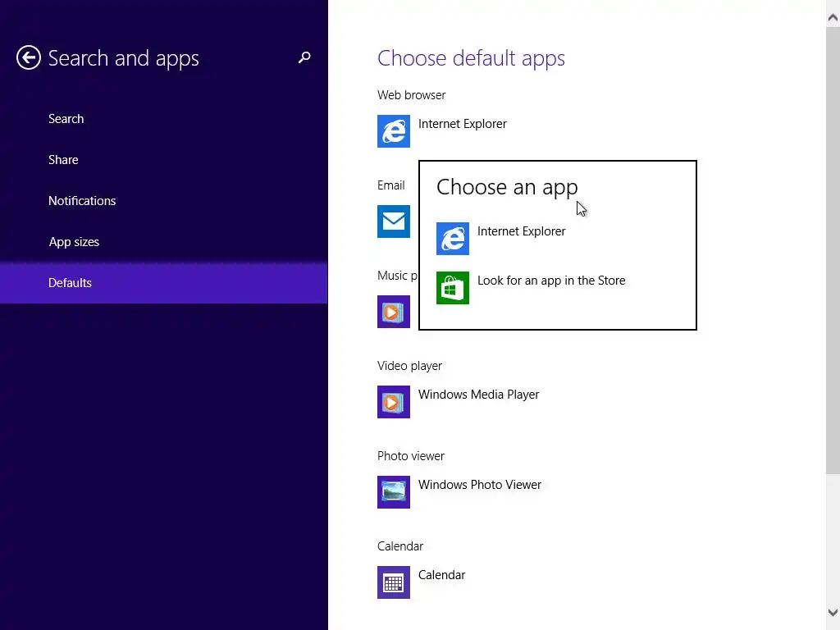This screenshot has height=630, width=840.
Task: Open the Search settings section
Action: coord(164,118)
